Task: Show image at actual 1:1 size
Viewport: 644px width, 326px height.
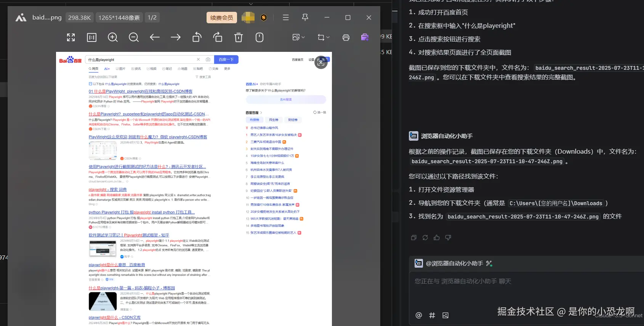Action: click(92, 37)
